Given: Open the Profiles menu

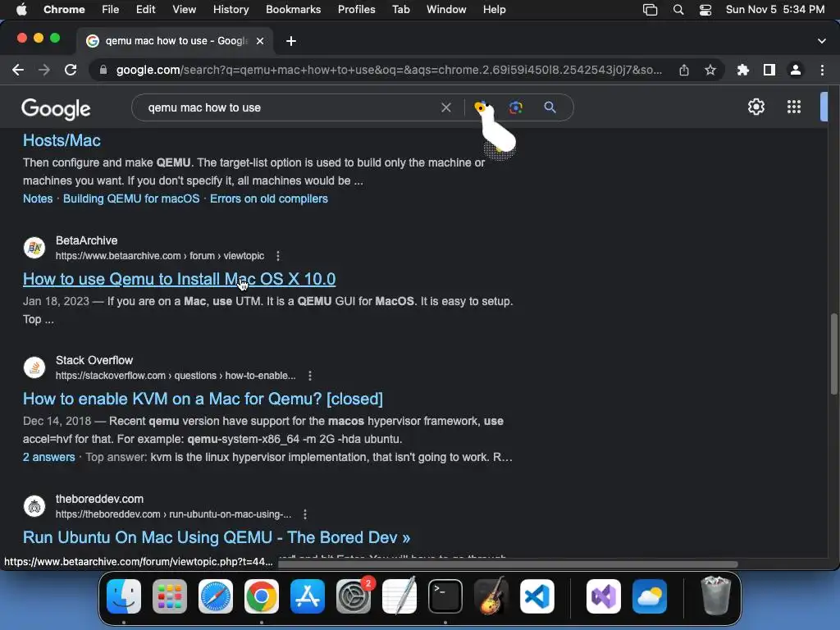Looking at the screenshot, I should [x=356, y=10].
